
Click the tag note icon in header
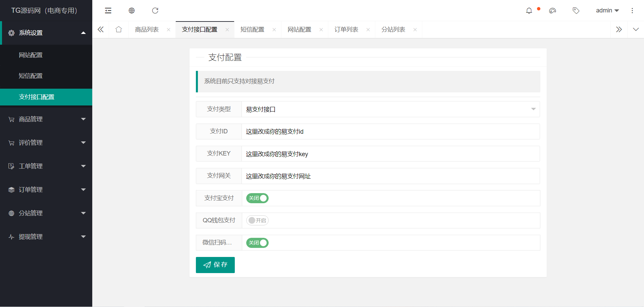pyautogui.click(x=576, y=11)
